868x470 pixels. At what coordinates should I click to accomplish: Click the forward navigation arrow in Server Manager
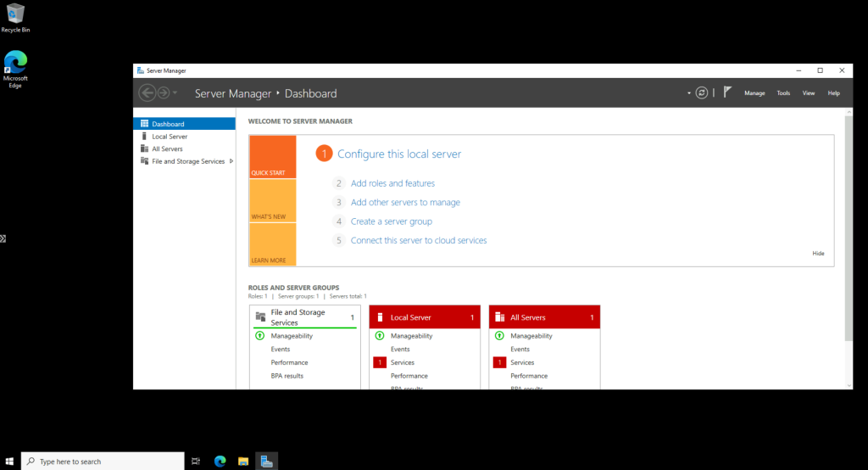click(x=164, y=92)
